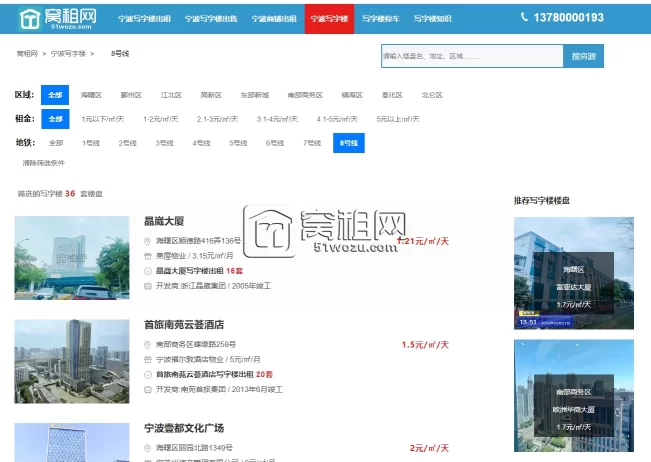Image resolution: width=651 pixels, height=462 pixels.
Task: Open 首旅南苑云荟酒店写字楼出租 20套 link
Action: 214,374
